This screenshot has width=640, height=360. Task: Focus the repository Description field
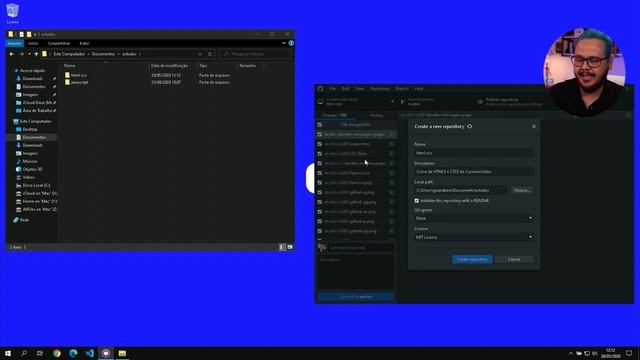[x=474, y=171]
